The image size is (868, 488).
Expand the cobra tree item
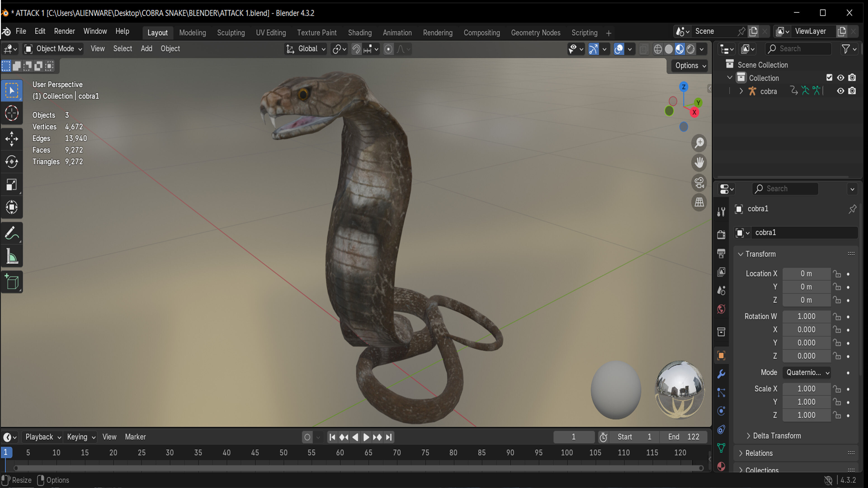point(741,91)
